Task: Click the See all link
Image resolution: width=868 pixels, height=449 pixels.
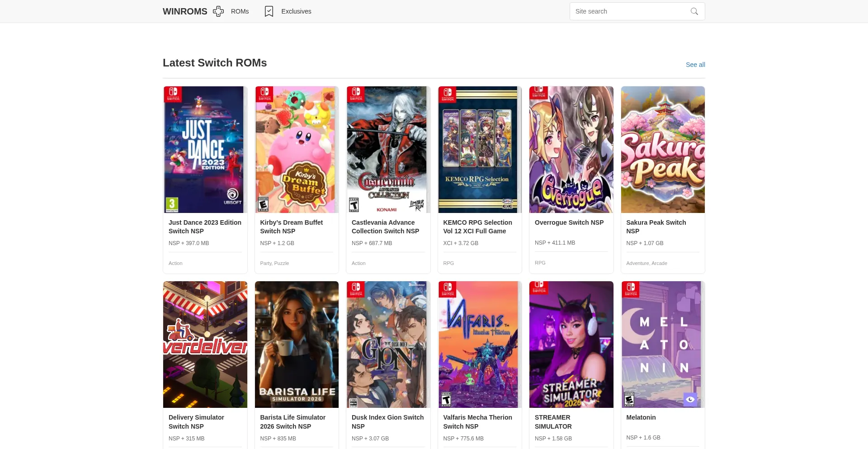Action: coord(695,65)
